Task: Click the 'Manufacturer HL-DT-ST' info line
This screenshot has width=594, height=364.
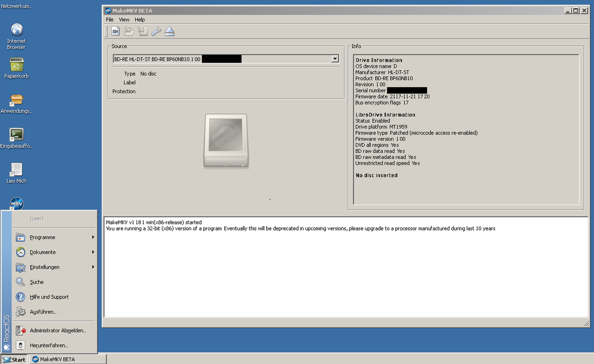Action: point(382,72)
